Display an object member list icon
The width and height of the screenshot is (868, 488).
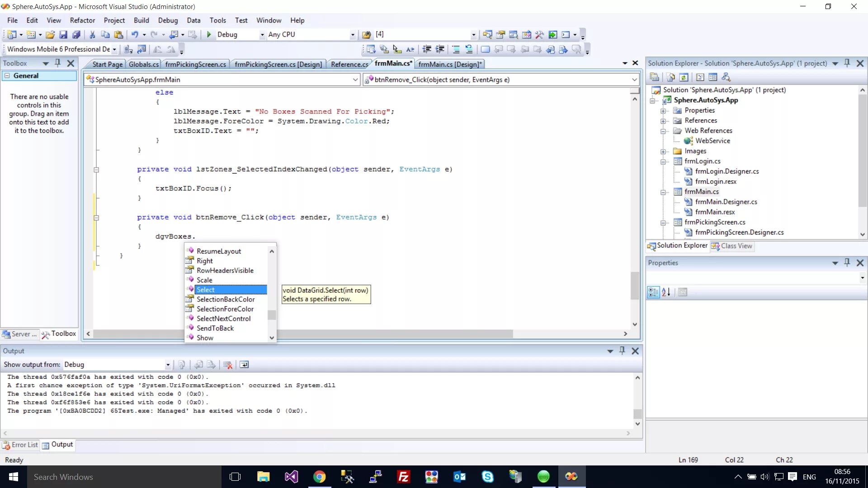click(371, 49)
